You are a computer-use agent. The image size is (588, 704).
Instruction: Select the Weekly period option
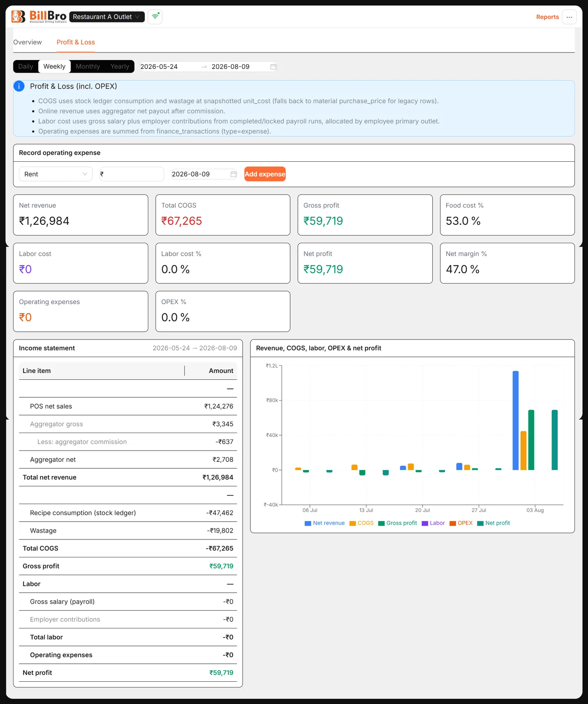[54, 66]
